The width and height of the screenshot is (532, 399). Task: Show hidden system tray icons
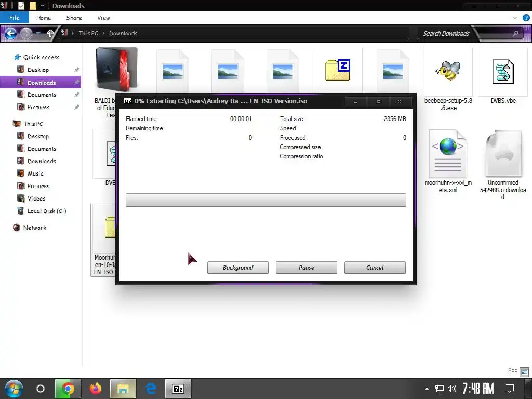tap(427, 389)
